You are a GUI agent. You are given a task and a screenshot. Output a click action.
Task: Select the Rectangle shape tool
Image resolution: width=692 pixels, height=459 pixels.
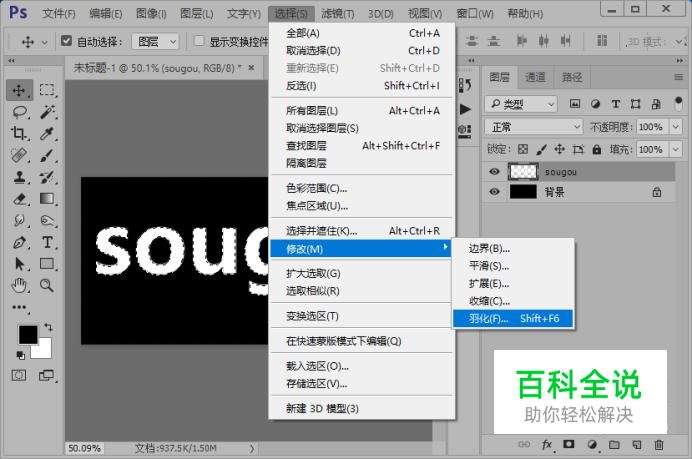click(x=47, y=263)
